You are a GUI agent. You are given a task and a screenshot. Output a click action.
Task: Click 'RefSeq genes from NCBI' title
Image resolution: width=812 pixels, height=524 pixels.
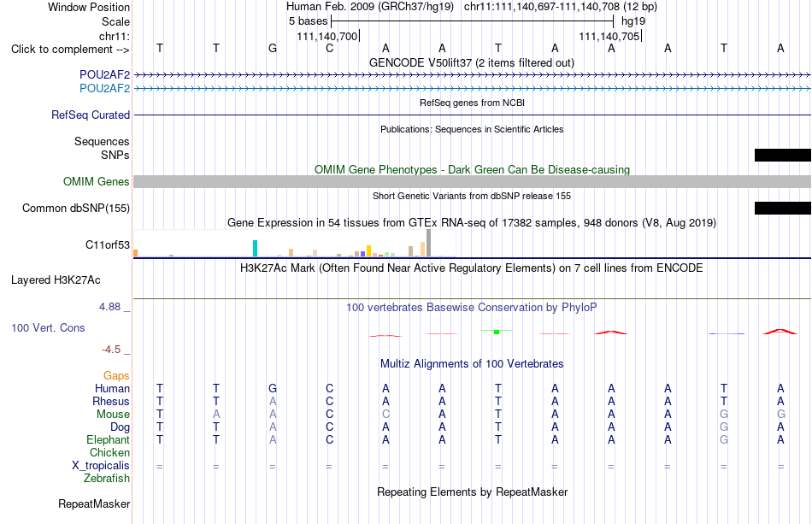(x=473, y=103)
